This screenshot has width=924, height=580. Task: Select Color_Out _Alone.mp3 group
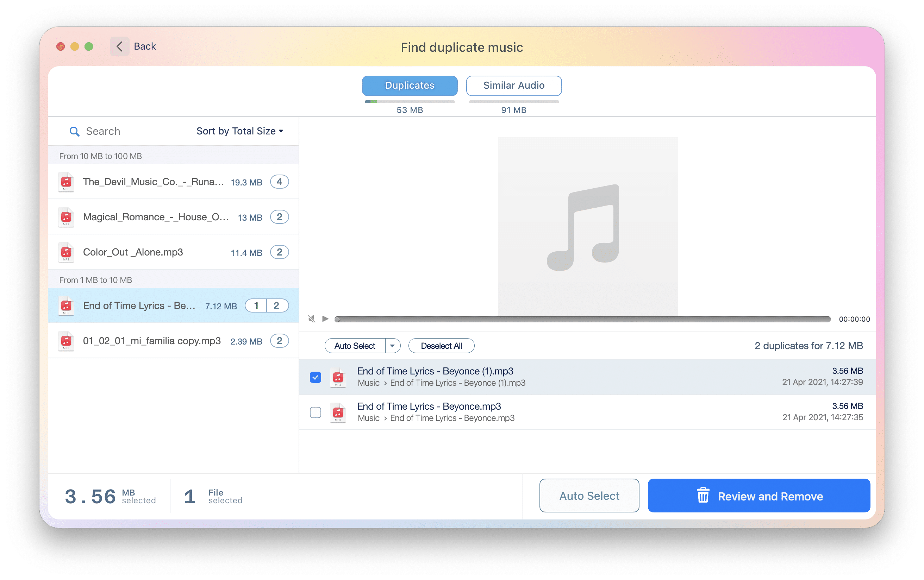pos(174,252)
